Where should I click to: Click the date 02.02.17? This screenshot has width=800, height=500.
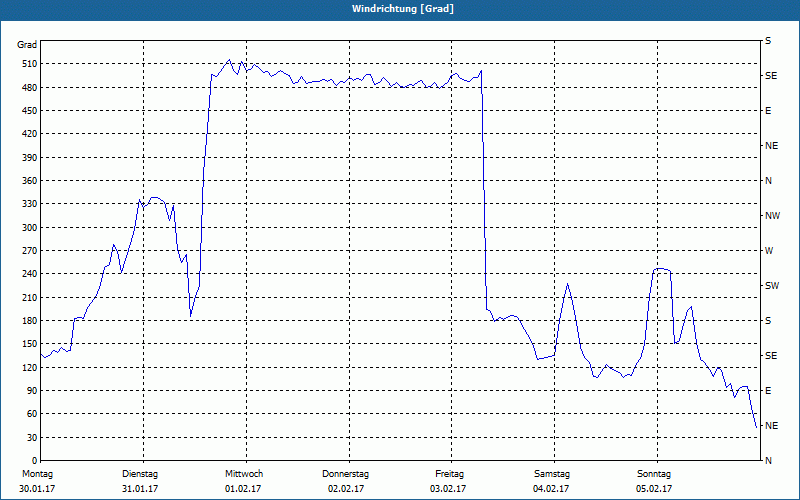coord(346,489)
